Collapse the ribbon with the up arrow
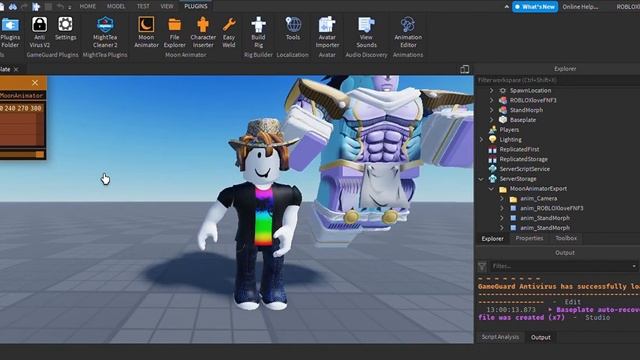The height and width of the screenshot is (360, 640). [507, 7]
